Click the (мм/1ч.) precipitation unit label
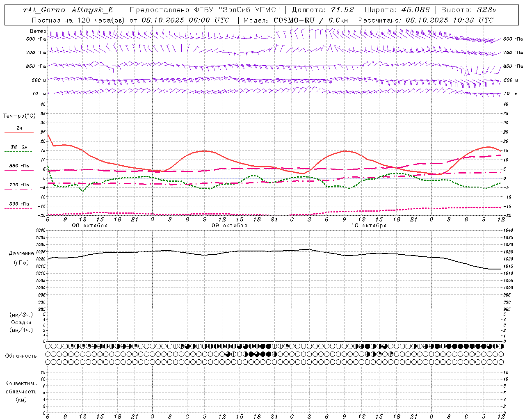Screen dimensions: 525x420 click(x=21, y=330)
